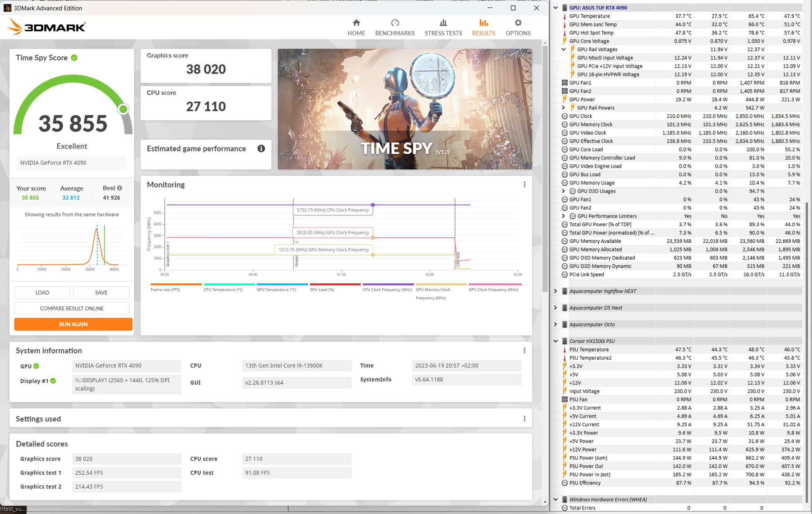Open Options gear icon

[518, 23]
